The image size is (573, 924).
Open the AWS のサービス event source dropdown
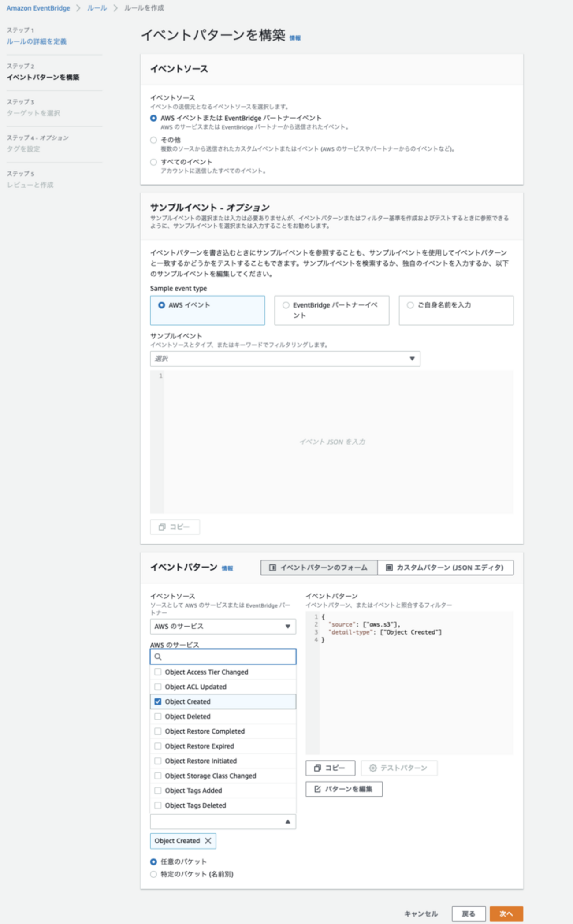(x=223, y=627)
